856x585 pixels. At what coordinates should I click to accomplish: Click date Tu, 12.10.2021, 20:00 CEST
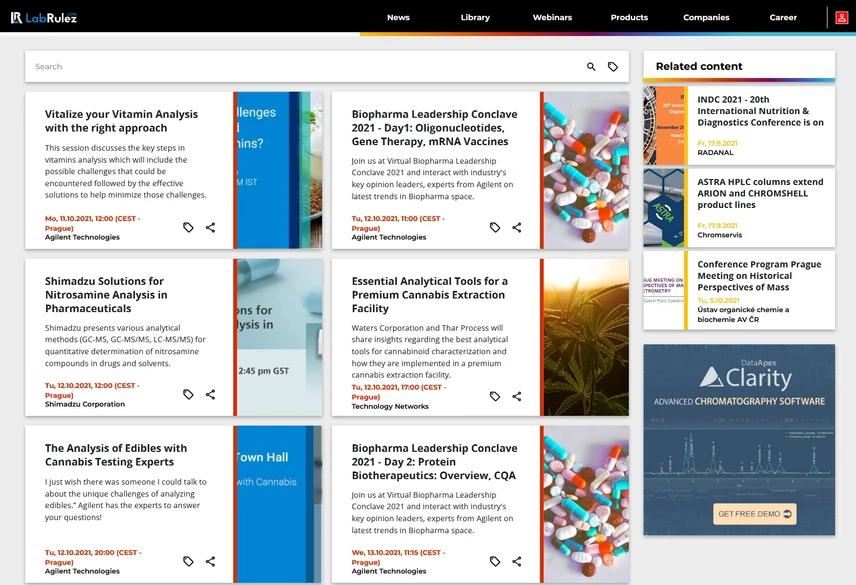(93, 557)
